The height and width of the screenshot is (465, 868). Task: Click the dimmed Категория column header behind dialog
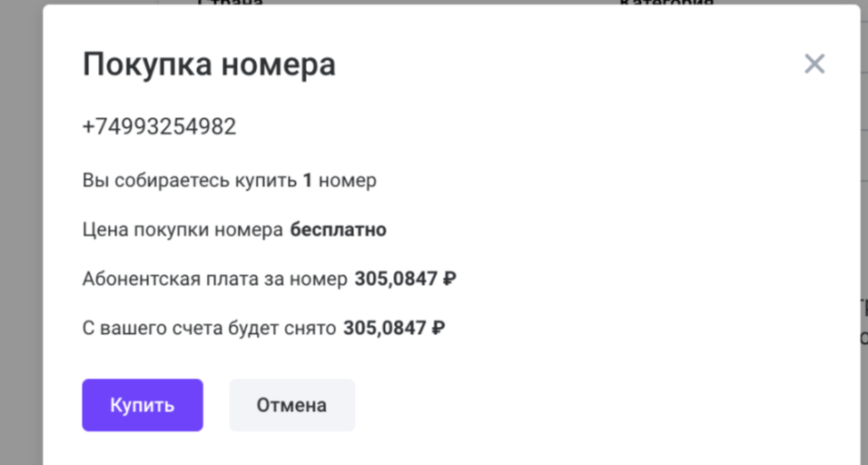(666, 2)
